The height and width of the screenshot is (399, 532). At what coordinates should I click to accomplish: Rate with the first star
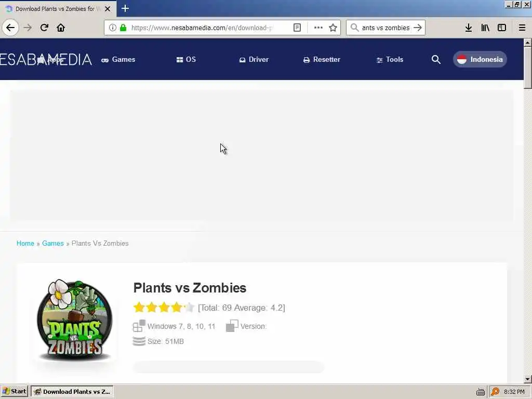[x=139, y=308]
